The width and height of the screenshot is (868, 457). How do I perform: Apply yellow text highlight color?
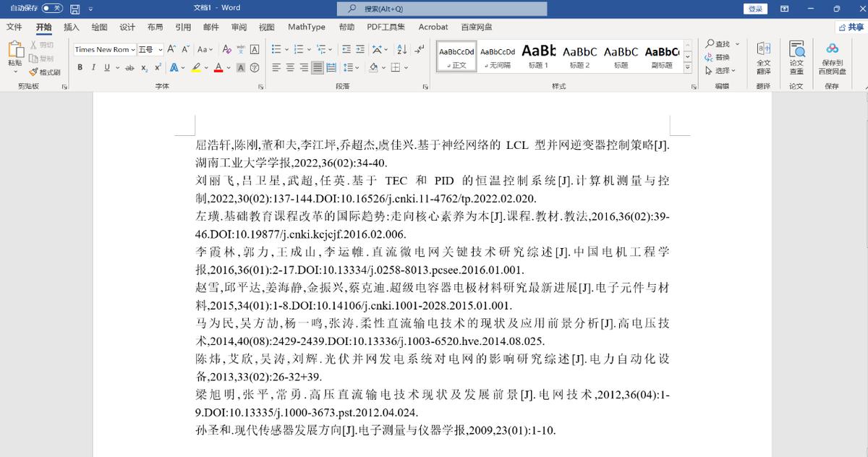point(197,66)
